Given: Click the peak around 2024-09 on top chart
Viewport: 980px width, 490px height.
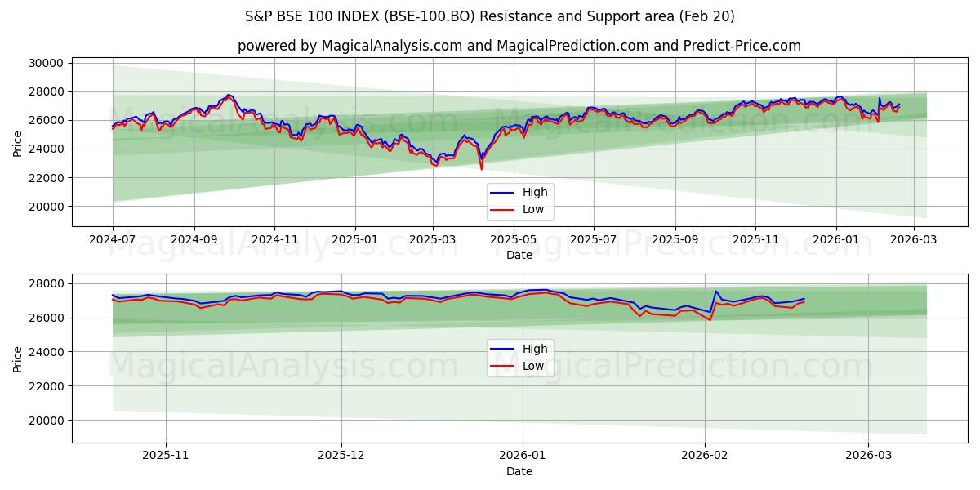Looking at the screenshot, I should (x=229, y=96).
